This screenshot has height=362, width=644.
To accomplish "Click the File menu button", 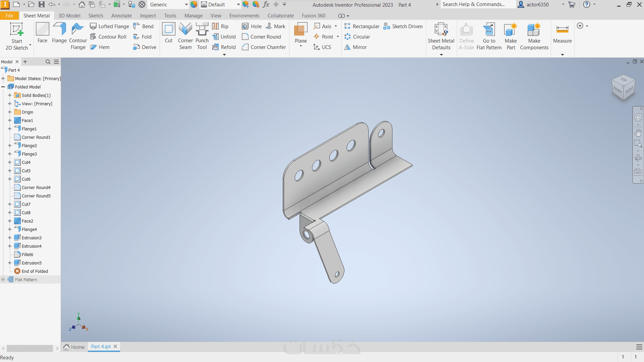I will click(9, 16).
